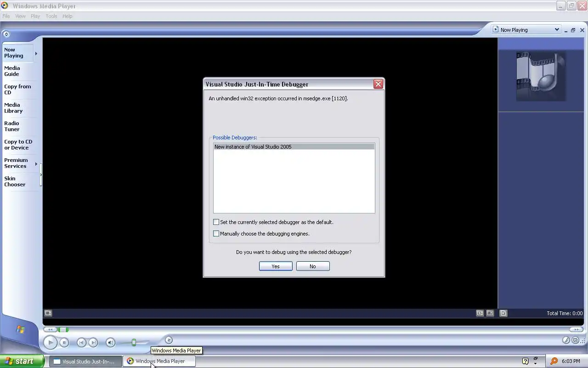Open the Windows Start menu
588x368 pixels.
tap(22, 361)
